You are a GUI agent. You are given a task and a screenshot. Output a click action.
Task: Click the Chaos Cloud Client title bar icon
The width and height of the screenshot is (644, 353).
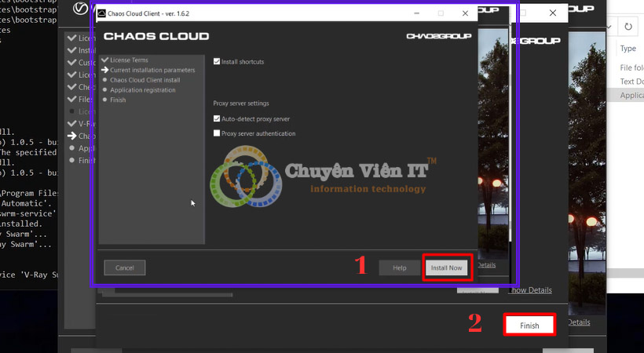(103, 13)
